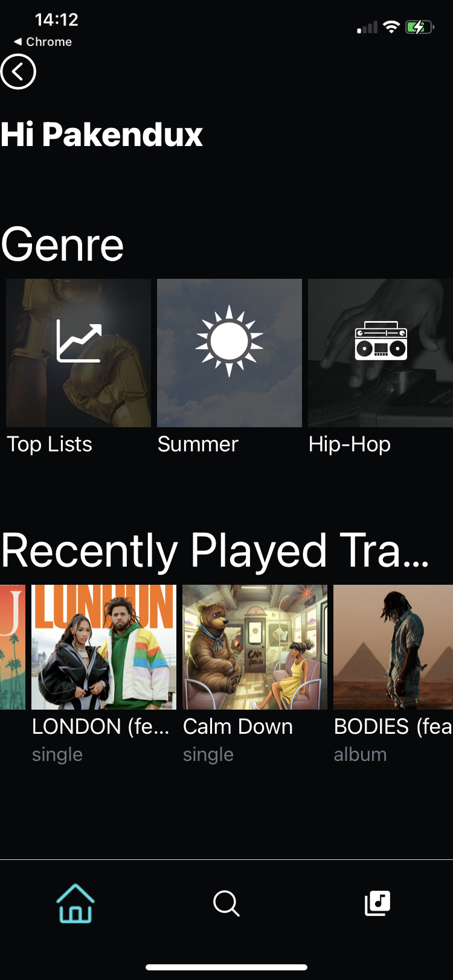Tap the LONDON track title text

click(x=101, y=727)
